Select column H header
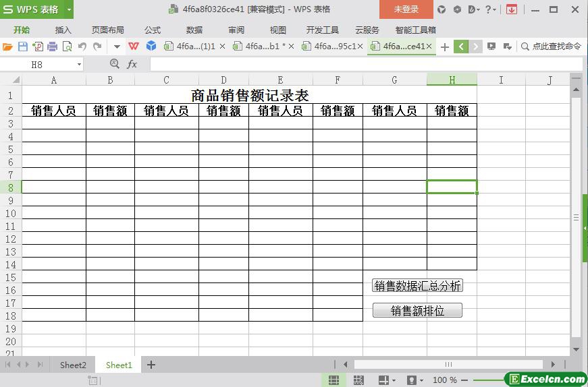This screenshot has width=588, height=387. (x=452, y=80)
